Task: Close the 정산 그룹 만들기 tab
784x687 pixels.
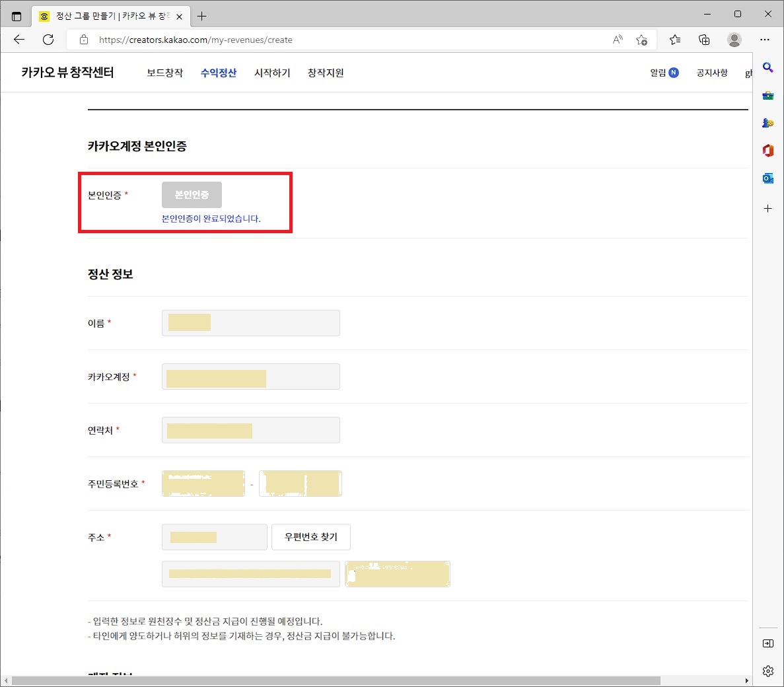Action: tap(179, 17)
